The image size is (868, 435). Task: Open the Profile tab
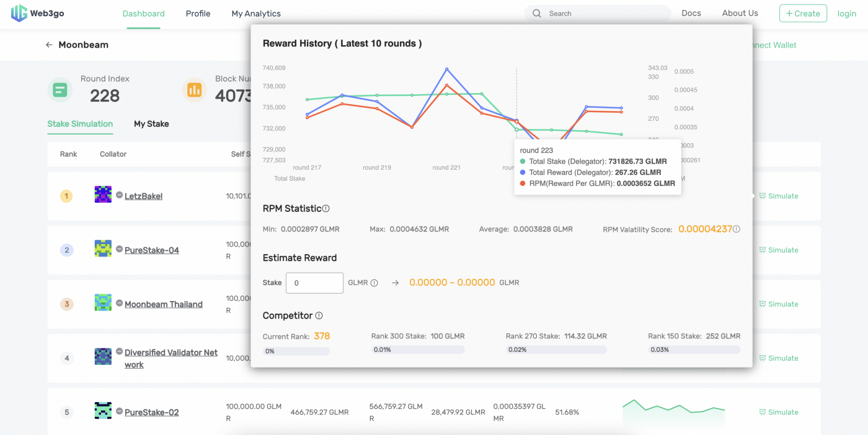(198, 14)
